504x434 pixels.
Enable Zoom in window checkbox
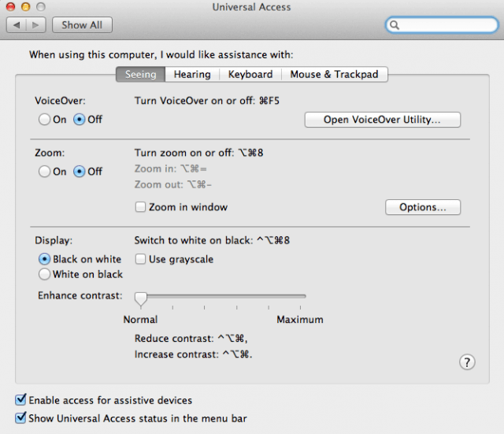pos(140,206)
